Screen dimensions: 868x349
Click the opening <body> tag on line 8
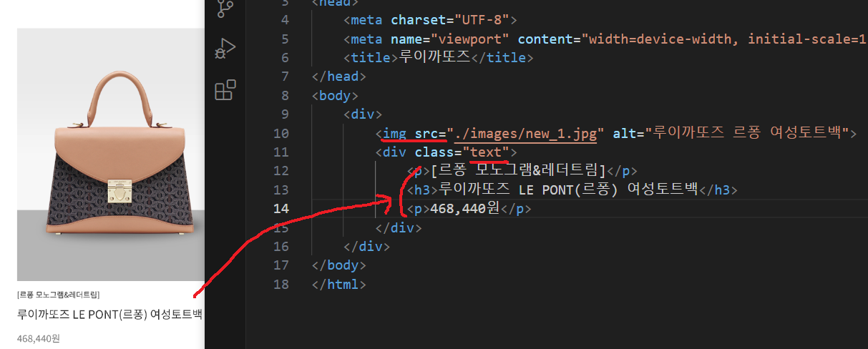(x=335, y=95)
